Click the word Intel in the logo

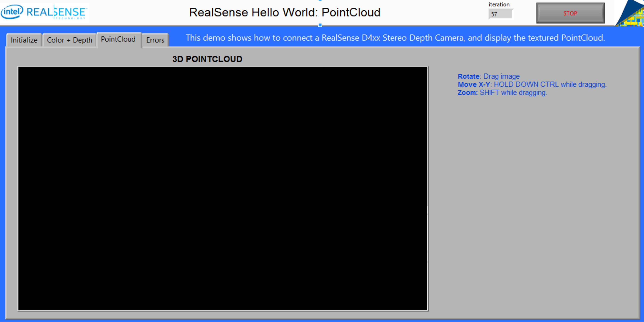coord(11,11)
